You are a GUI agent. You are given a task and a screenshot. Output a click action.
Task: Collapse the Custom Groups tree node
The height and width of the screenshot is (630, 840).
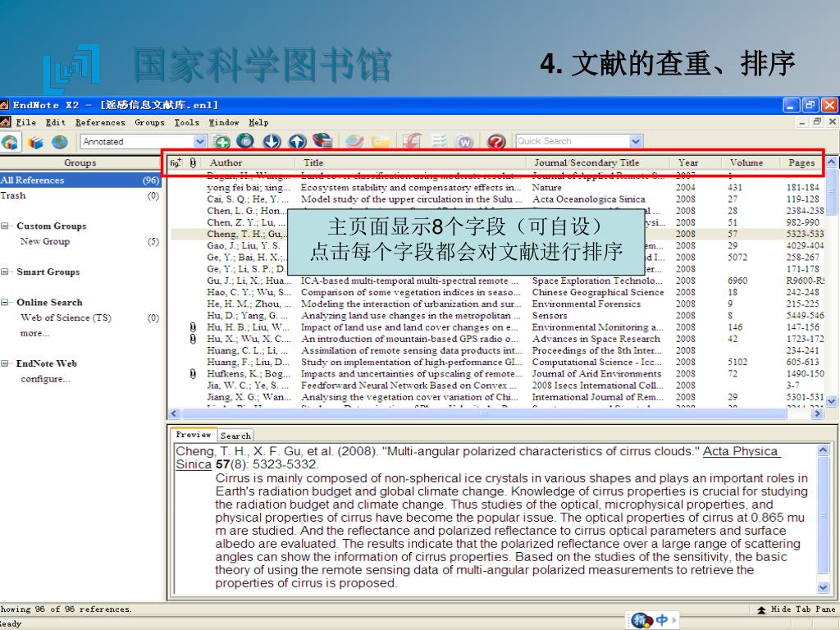(5, 226)
